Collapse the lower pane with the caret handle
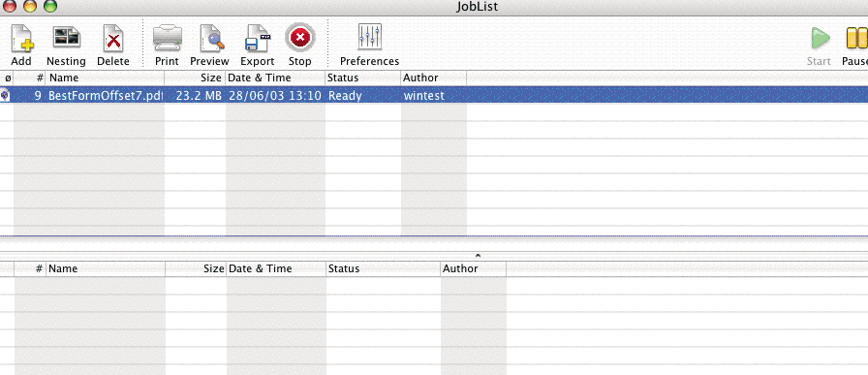The height and width of the screenshot is (375, 868). click(478, 256)
